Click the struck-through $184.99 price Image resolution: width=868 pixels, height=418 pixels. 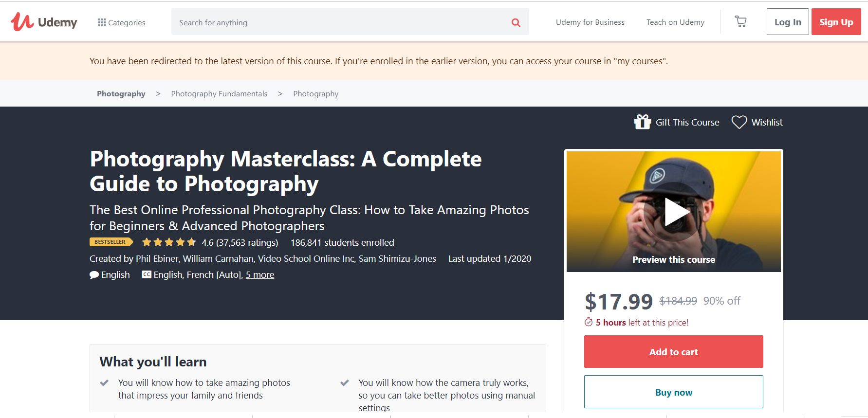tap(678, 301)
